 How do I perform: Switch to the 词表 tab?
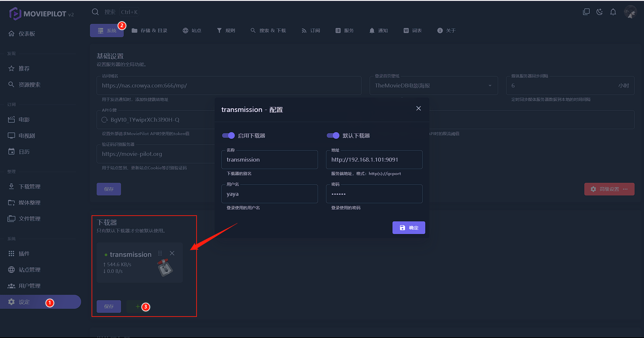412,31
